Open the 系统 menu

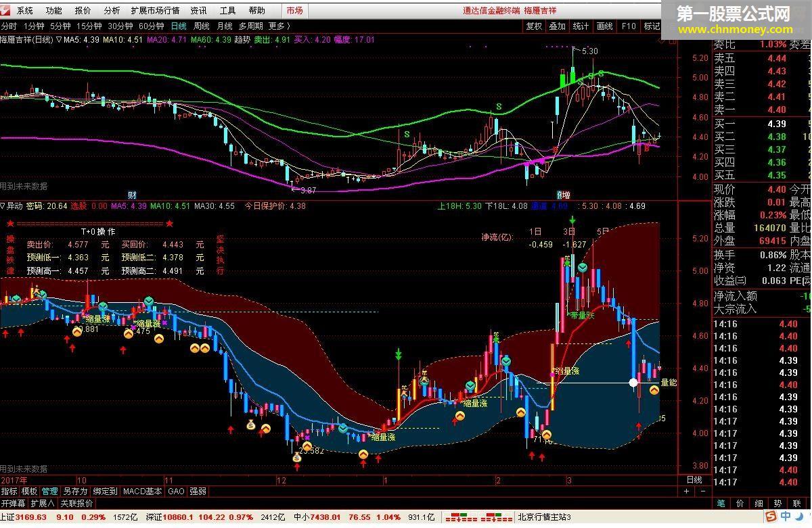pyautogui.click(x=24, y=11)
